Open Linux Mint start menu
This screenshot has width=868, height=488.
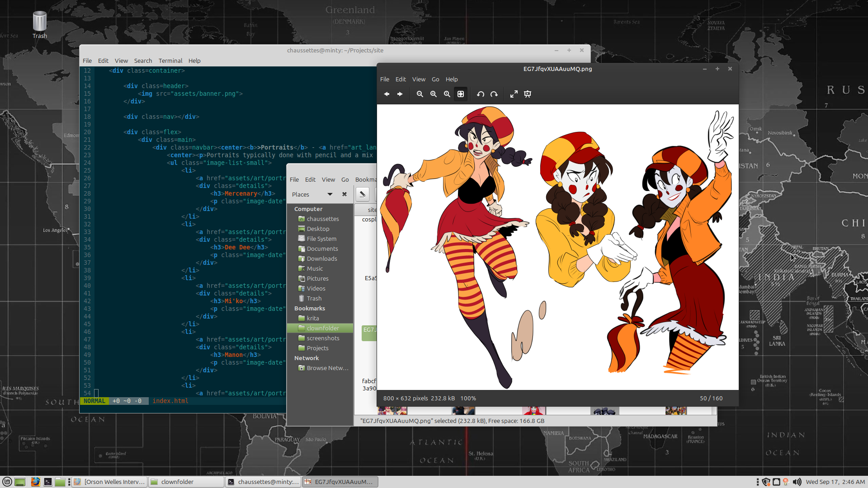[x=7, y=482]
